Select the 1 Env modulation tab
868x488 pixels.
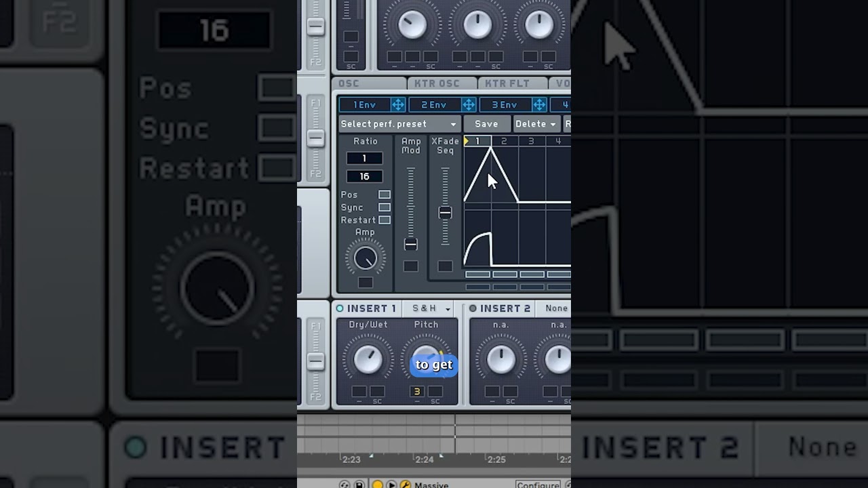[365, 105]
